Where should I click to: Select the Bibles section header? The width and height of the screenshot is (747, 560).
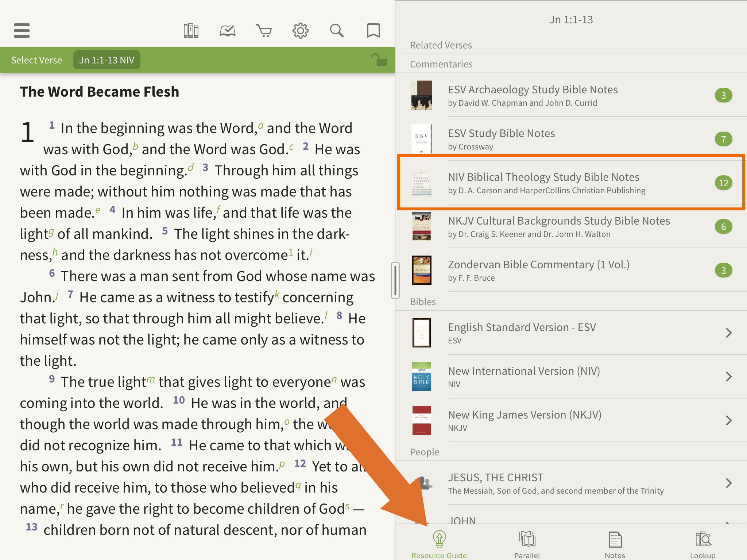(423, 302)
